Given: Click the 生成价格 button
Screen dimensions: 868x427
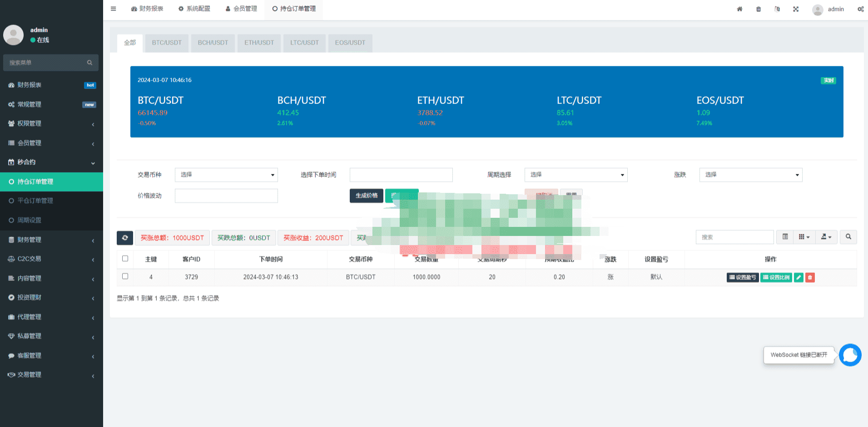Looking at the screenshot, I should coord(366,196).
